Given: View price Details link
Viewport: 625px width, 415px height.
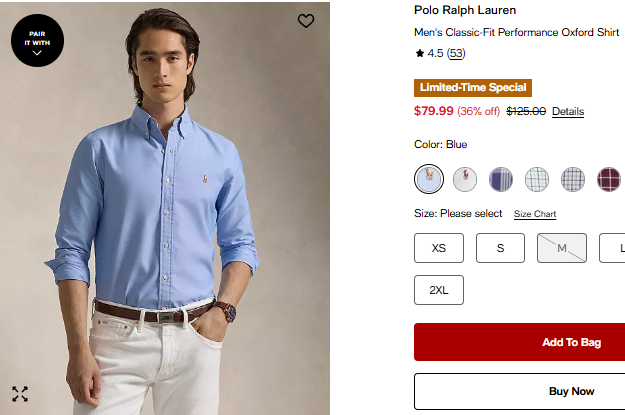Looking at the screenshot, I should pos(568,111).
